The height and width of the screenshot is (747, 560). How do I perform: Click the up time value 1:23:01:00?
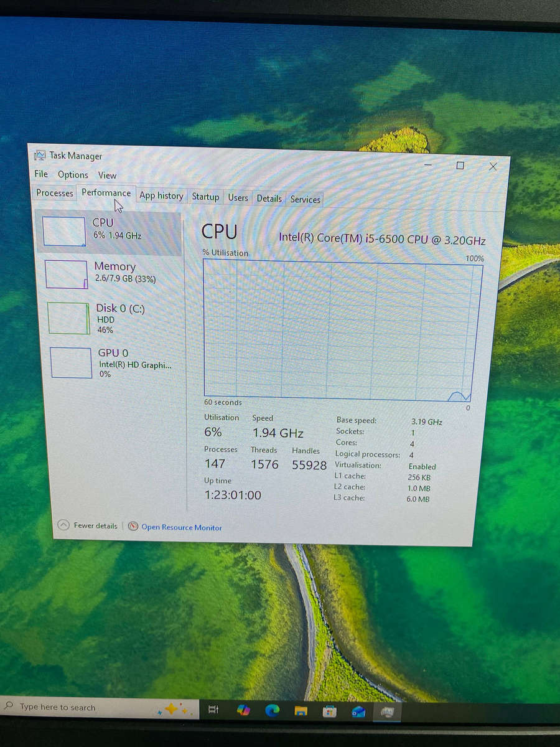233,496
